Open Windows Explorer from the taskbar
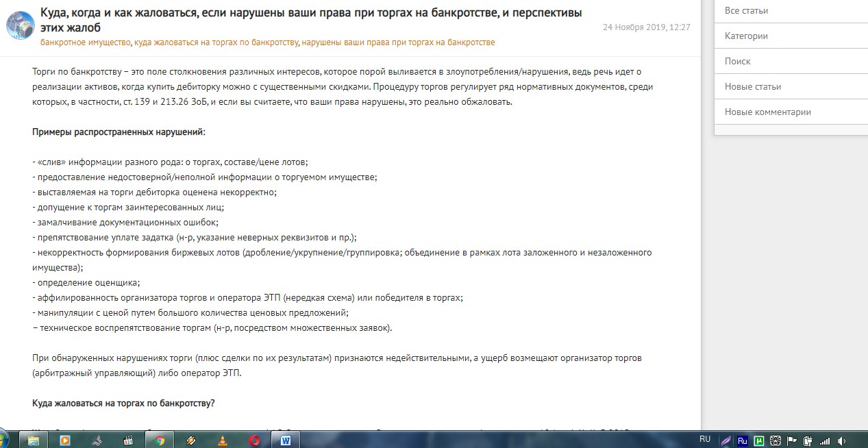868x448 pixels. point(34,440)
